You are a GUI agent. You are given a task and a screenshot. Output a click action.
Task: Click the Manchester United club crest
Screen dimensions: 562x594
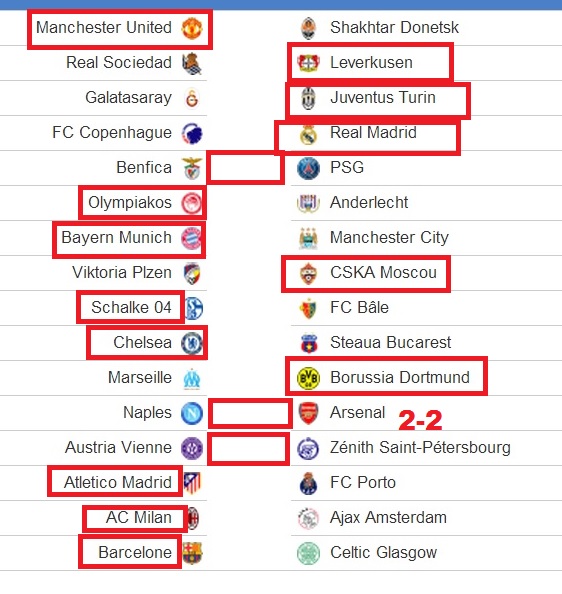[192, 28]
